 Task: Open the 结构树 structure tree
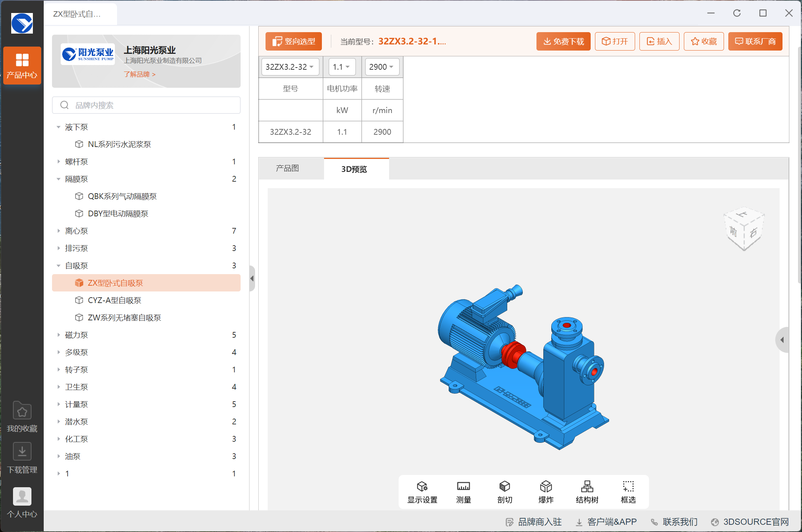[x=587, y=492]
